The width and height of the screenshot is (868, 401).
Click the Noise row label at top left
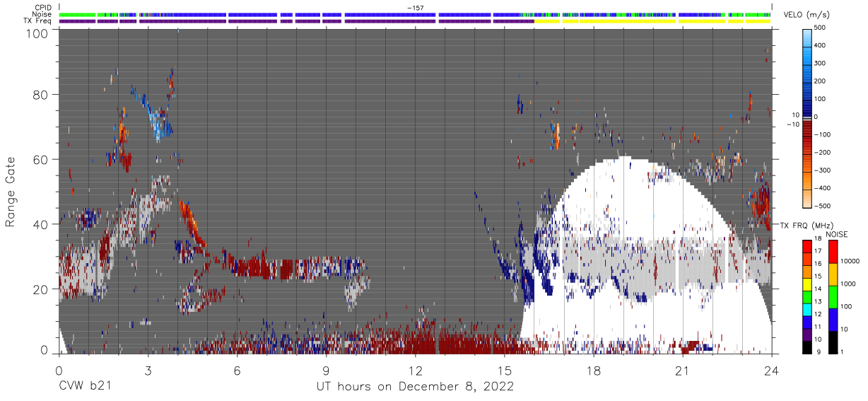(43, 14)
